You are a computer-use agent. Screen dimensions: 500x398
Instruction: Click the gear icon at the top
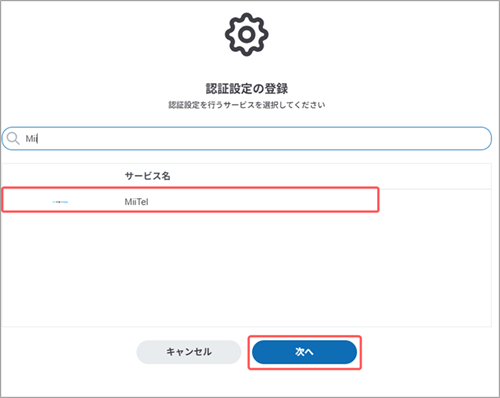click(x=246, y=34)
